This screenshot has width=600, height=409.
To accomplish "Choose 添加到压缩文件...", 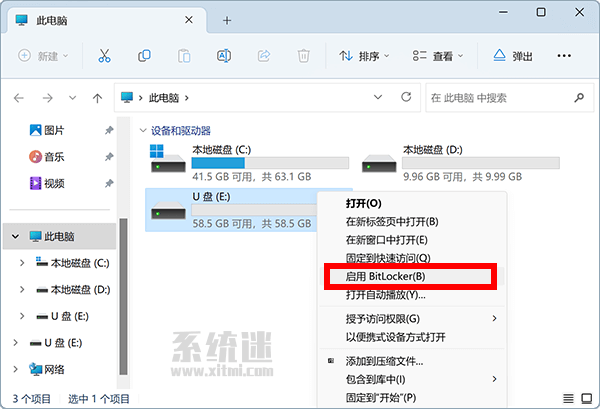I will [411, 361].
